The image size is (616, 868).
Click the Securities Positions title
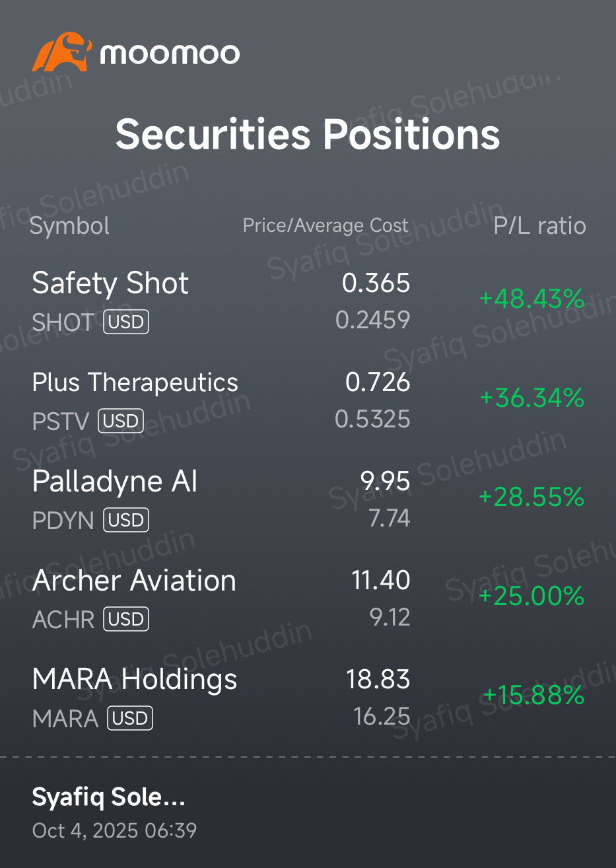308,134
